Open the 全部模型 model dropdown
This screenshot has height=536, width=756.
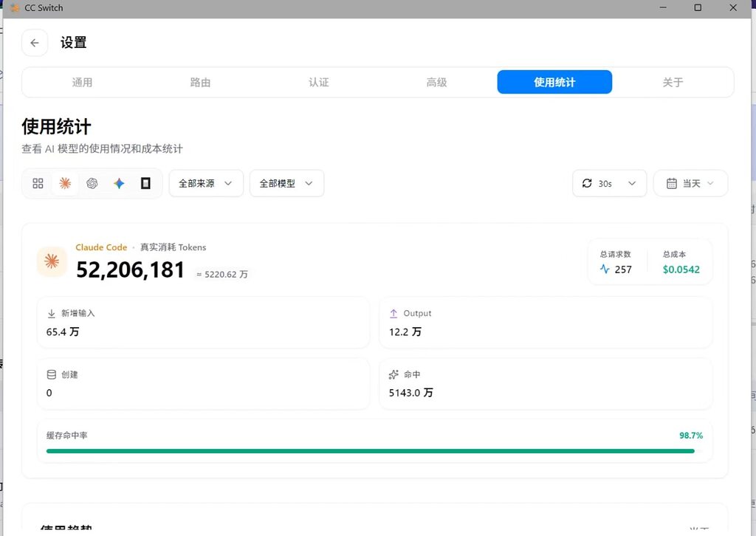click(287, 183)
